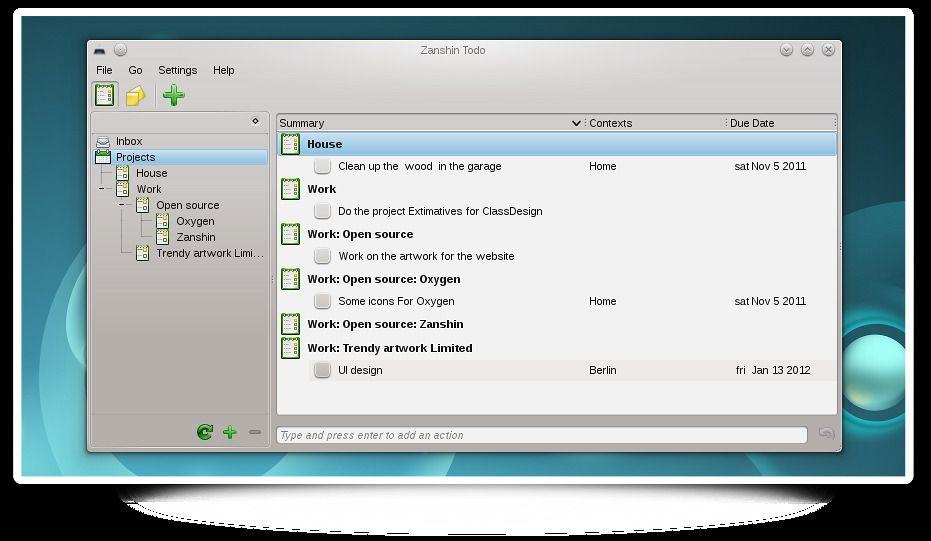Click the icon beside Work: Open source: Zanshin

290,324
